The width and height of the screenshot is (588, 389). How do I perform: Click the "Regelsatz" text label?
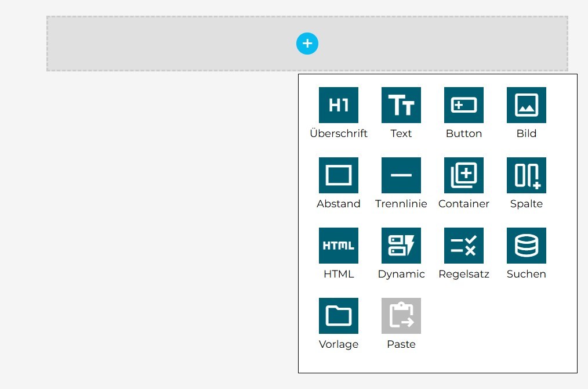coord(464,274)
